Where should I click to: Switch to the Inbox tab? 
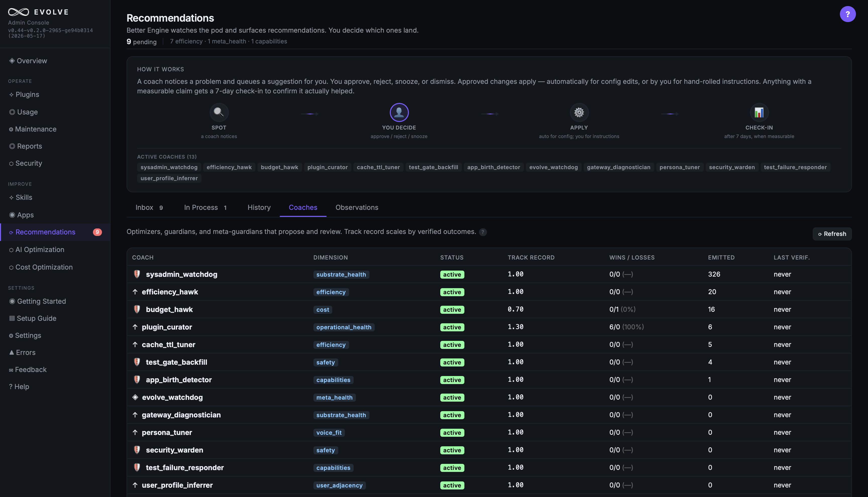149,208
